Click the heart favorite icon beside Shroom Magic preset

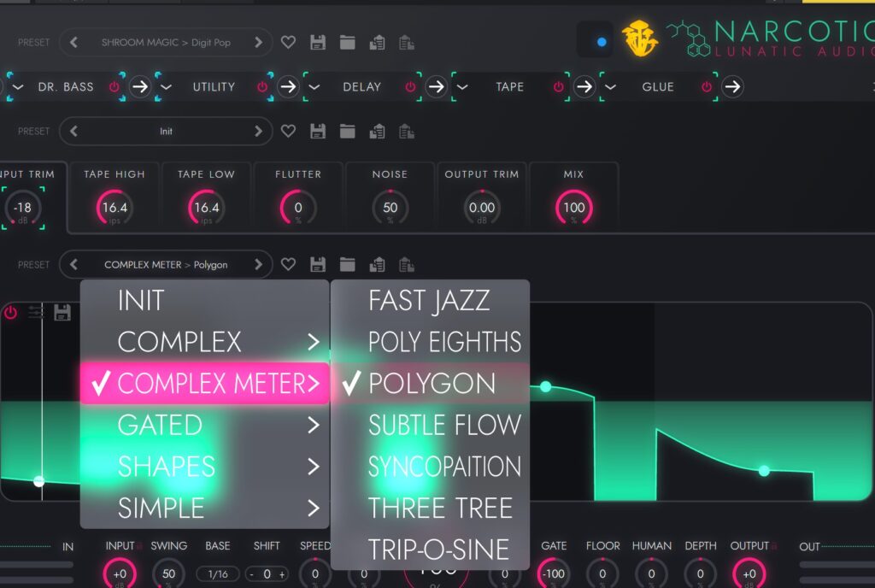288,42
